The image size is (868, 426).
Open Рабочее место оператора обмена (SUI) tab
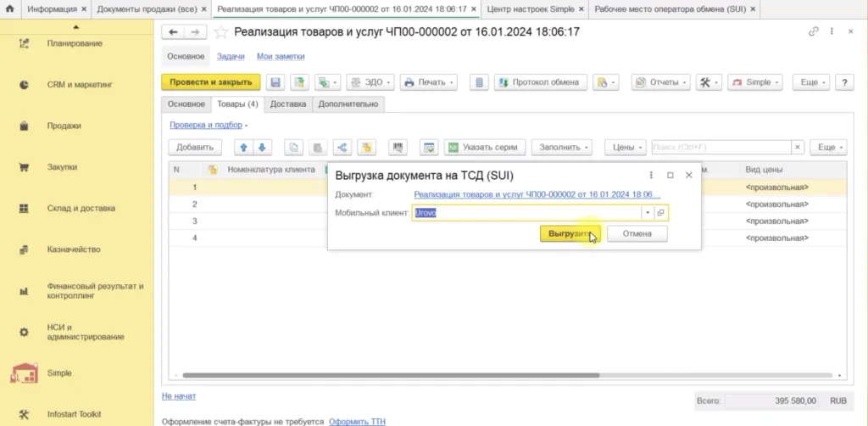(x=674, y=9)
